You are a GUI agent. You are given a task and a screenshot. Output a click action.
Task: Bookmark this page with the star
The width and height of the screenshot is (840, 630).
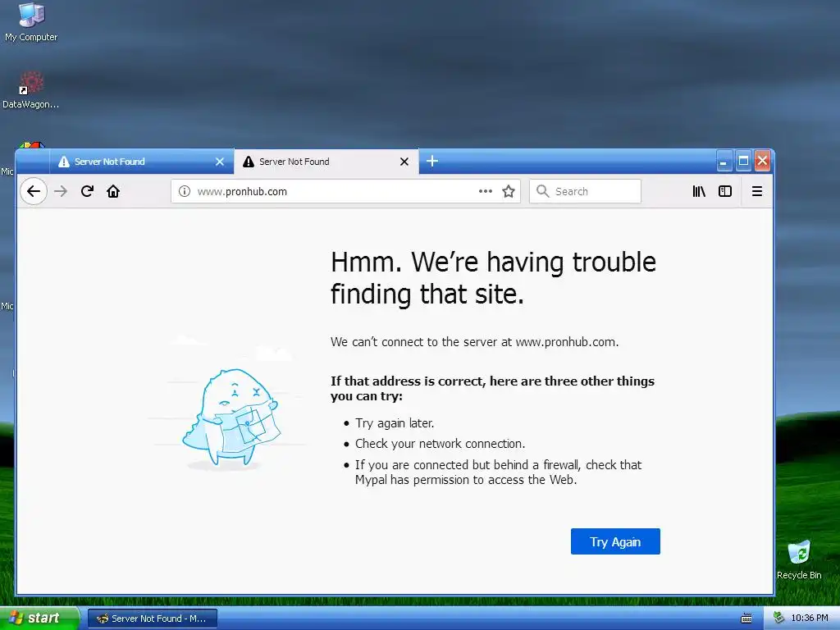point(509,191)
